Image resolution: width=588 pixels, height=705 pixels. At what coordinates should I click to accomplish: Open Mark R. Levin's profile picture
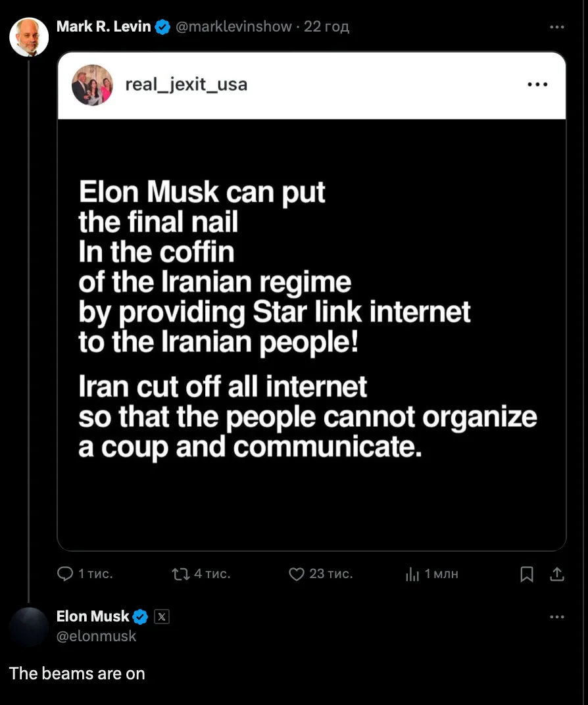(x=29, y=37)
